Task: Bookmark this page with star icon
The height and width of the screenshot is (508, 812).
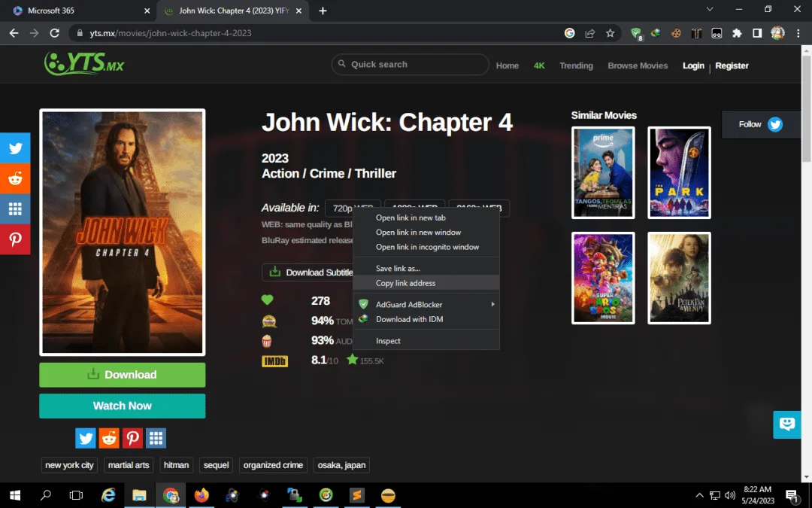Action: (610, 33)
